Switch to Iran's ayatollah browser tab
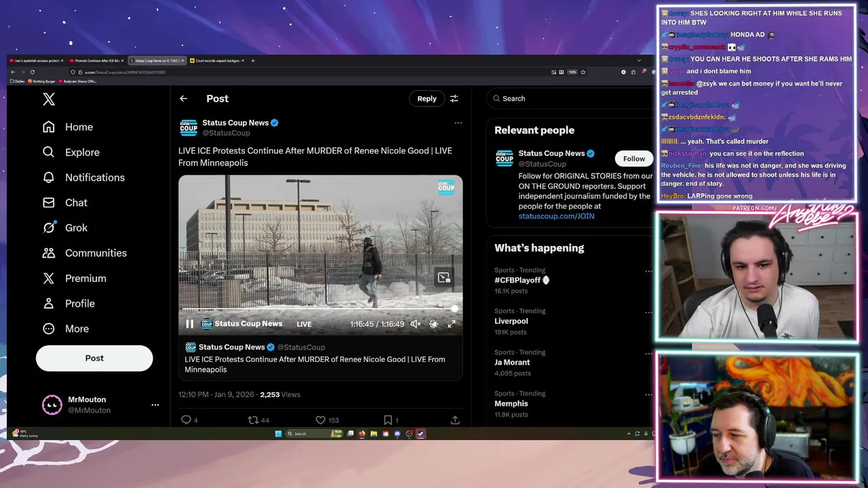Image resolution: width=868 pixels, height=488 pixels. coord(35,61)
